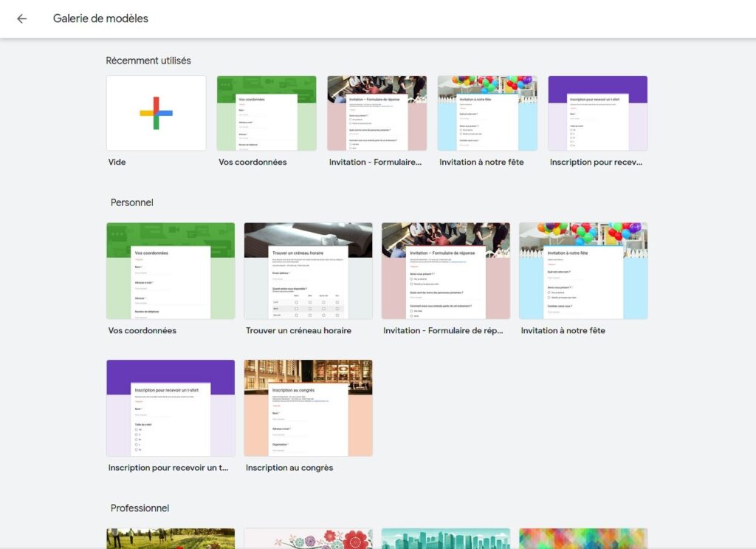The image size is (756, 549).
Task: Click the "Trouver un créneau horaire" label
Action: pos(298,330)
